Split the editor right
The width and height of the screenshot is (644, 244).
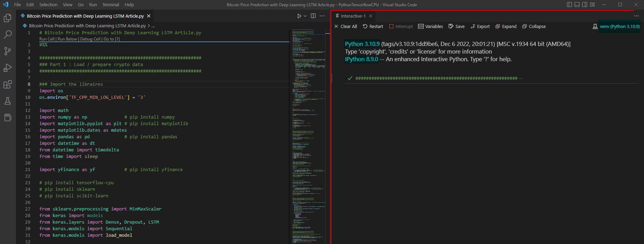313,16
